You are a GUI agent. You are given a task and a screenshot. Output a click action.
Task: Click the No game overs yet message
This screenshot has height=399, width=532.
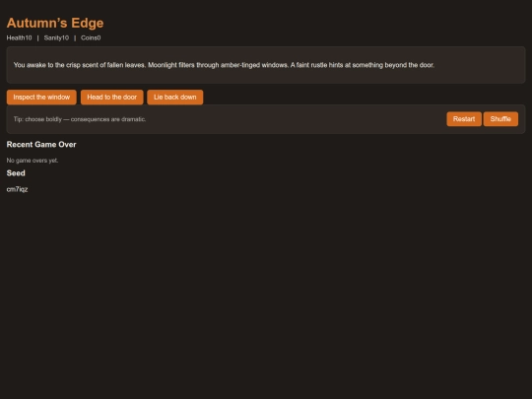click(33, 161)
